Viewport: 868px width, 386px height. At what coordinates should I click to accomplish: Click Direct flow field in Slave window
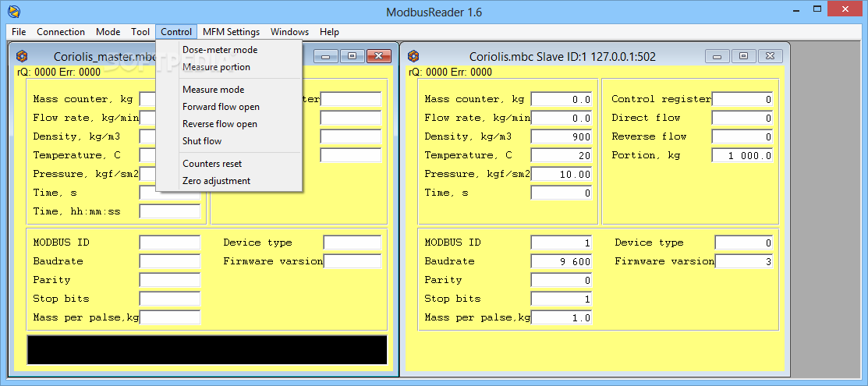coord(742,118)
